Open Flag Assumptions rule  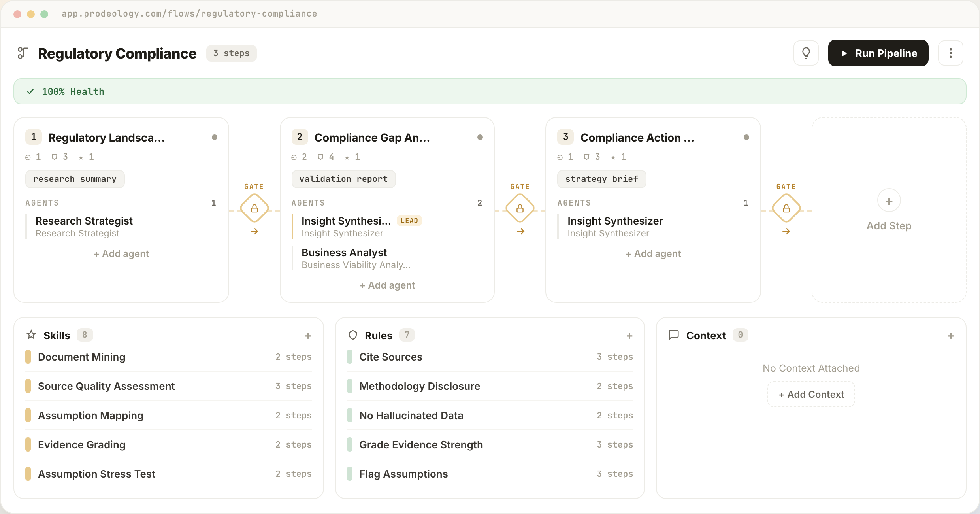490,474
